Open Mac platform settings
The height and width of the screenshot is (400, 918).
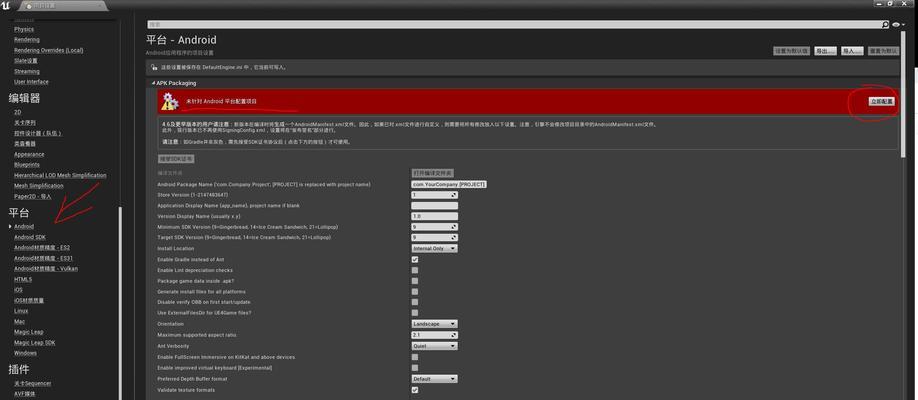(19, 322)
